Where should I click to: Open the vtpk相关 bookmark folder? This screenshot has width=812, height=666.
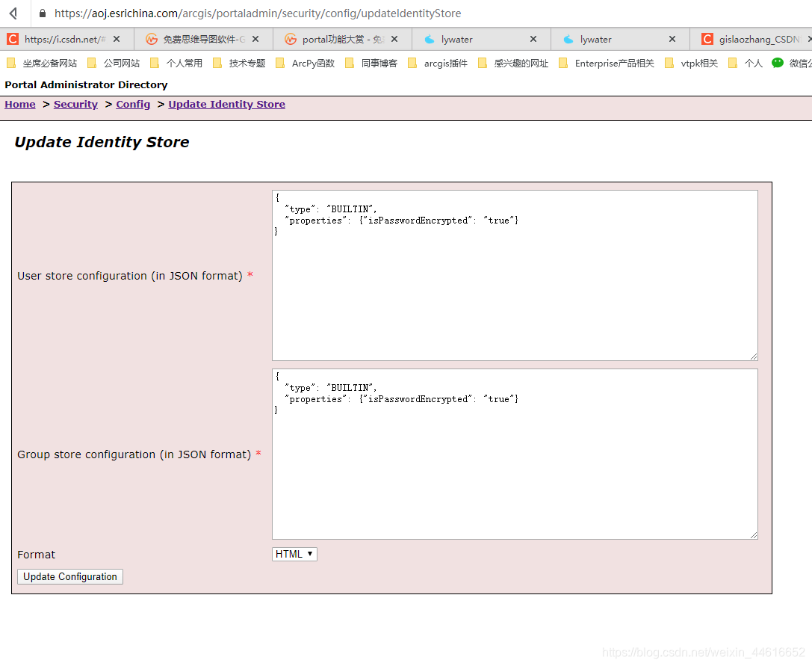point(692,64)
